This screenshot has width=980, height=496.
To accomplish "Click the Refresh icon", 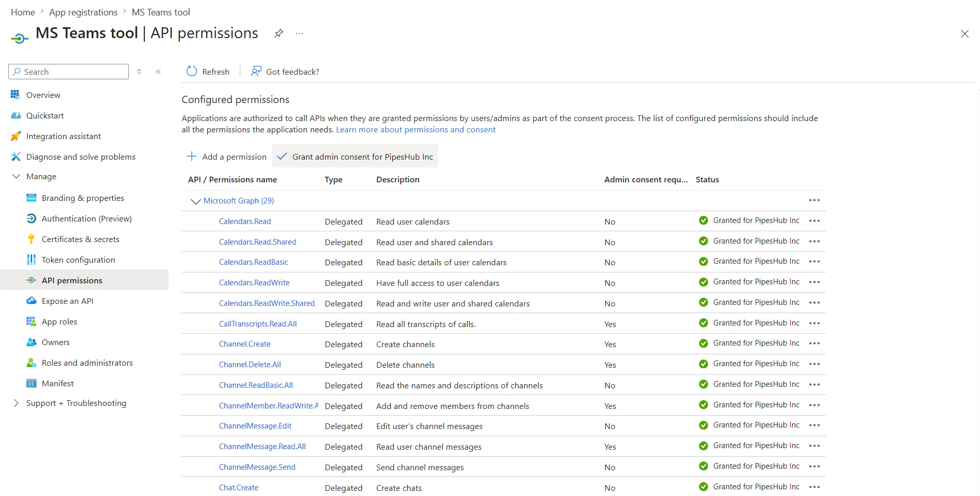I will 191,71.
